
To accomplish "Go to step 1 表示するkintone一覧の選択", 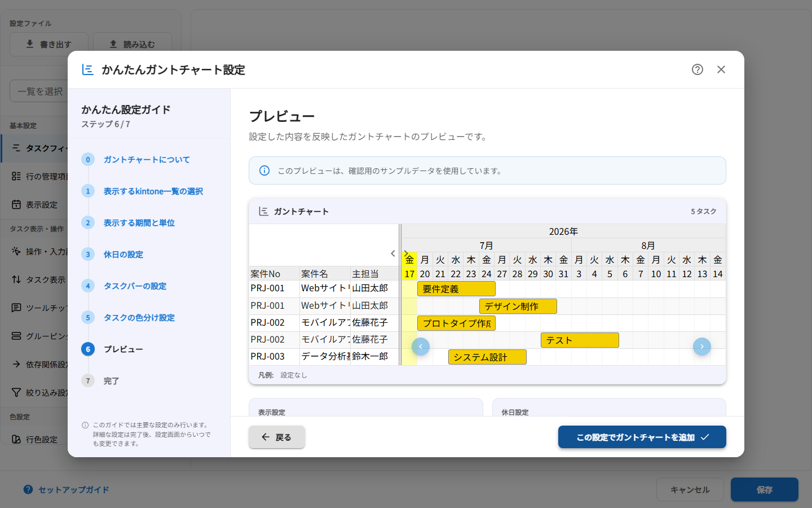I will click(x=153, y=191).
